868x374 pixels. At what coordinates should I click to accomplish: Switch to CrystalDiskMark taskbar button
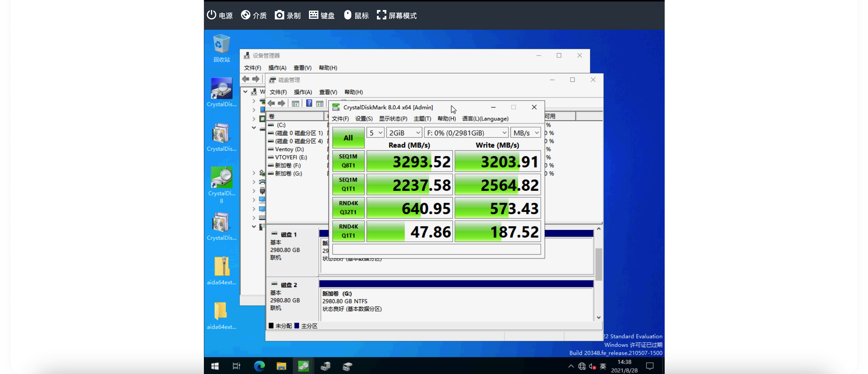tap(303, 366)
